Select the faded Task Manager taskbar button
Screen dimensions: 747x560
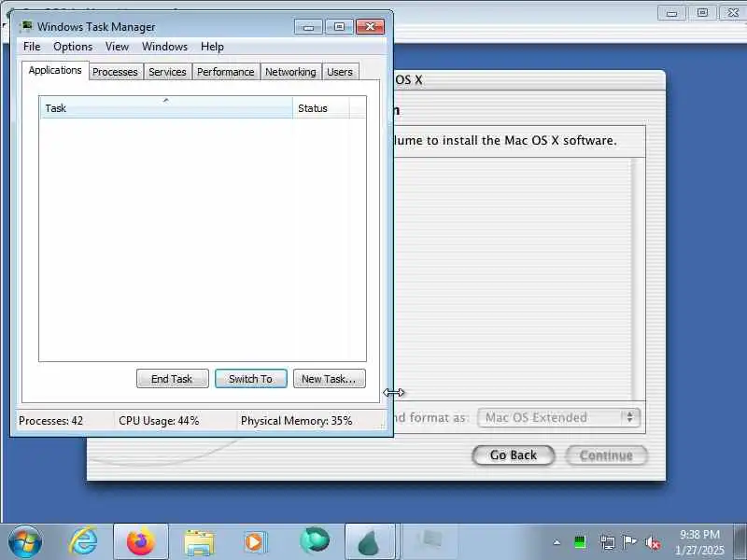[x=430, y=542]
